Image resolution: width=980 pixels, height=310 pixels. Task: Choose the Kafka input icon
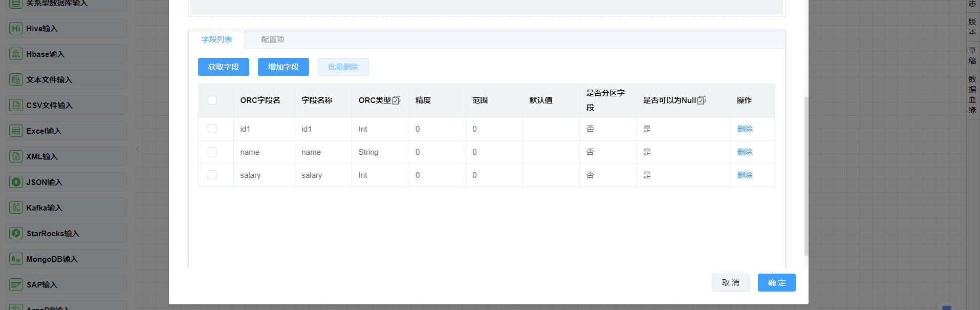16,208
